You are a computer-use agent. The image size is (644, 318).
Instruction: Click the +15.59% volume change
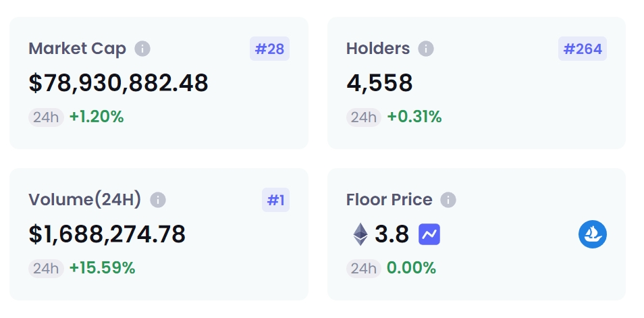103,268
